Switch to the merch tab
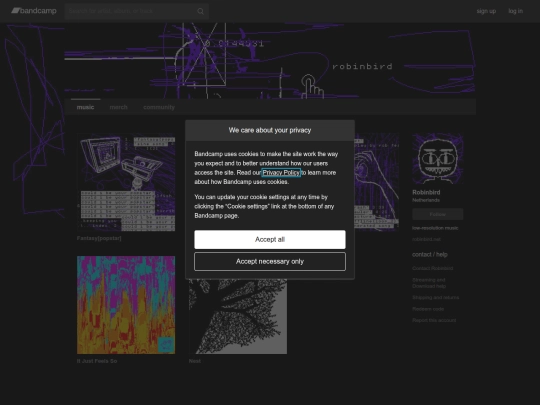This screenshot has height=405, width=540. click(118, 107)
